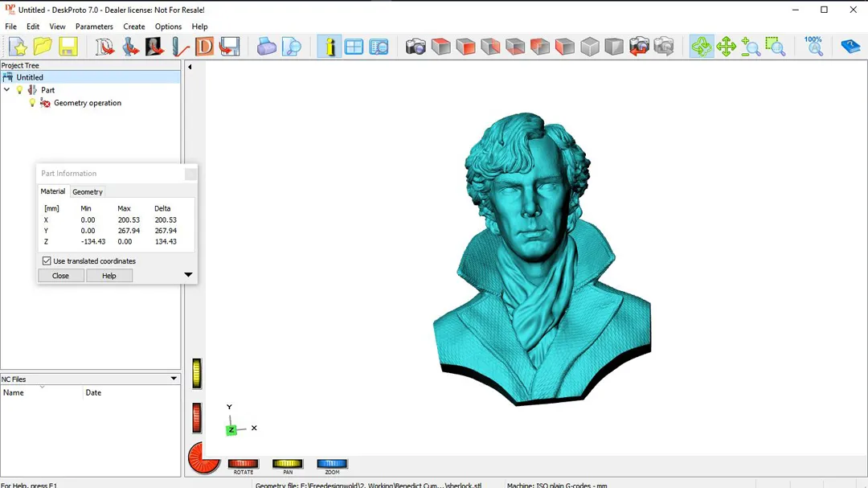Click the 100% zoom-all icon
868x488 pixels.
coord(813,47)
